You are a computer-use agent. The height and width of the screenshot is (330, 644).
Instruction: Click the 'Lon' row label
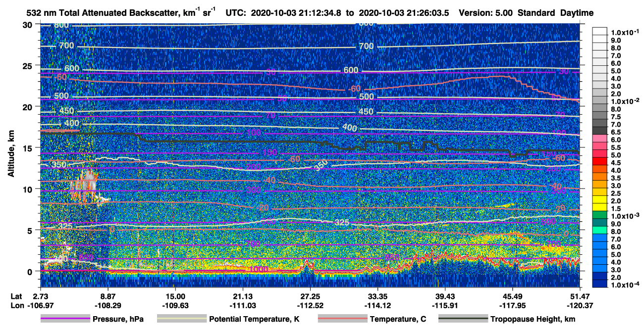16,305
